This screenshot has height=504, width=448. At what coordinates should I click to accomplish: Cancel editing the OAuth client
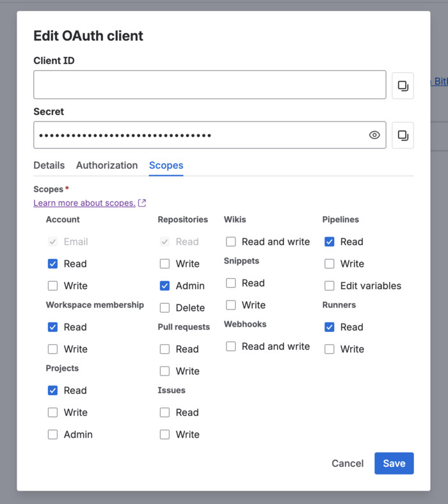(348, 463)
